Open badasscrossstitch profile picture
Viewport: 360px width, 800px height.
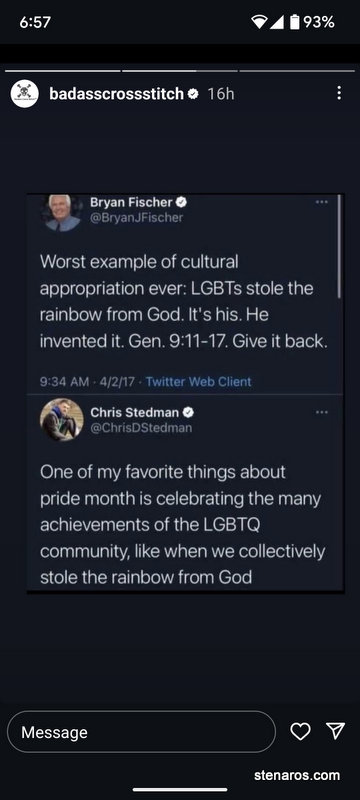(24, 94)
